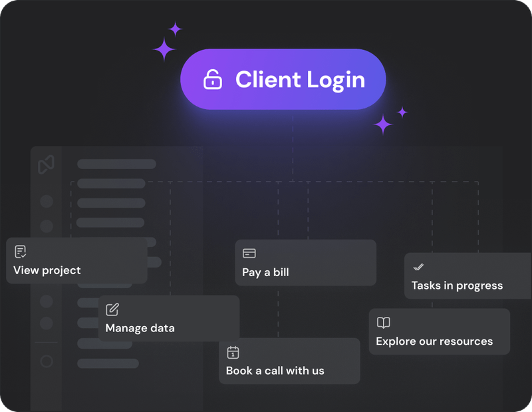Image resolution: width=532 pixels, height=412 pixels.
Task: Click the credit card icon above Pay a bill
Action: click(249, 254)
